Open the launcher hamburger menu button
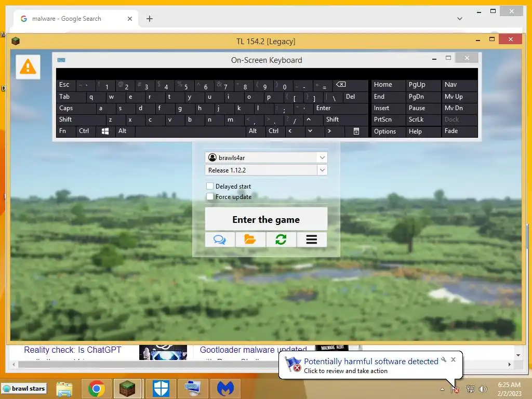Image resolution: width=532 pixels, height=399 pixels. pyautogui.click(x=312, y=240)
